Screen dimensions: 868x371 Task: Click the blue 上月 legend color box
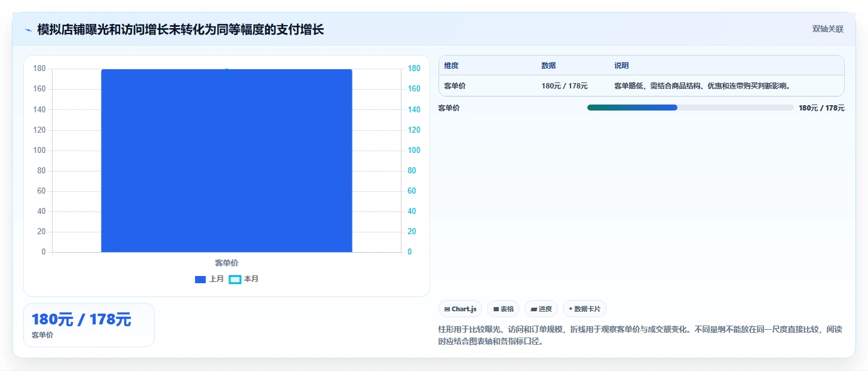pyautogui.click(x=200, y=279)
